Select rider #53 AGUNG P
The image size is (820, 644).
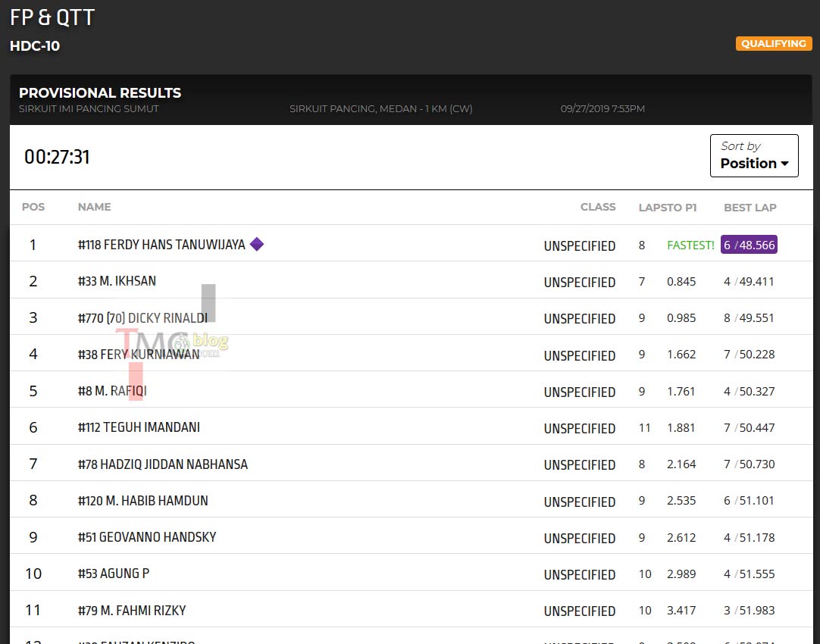tap(114, 574)
